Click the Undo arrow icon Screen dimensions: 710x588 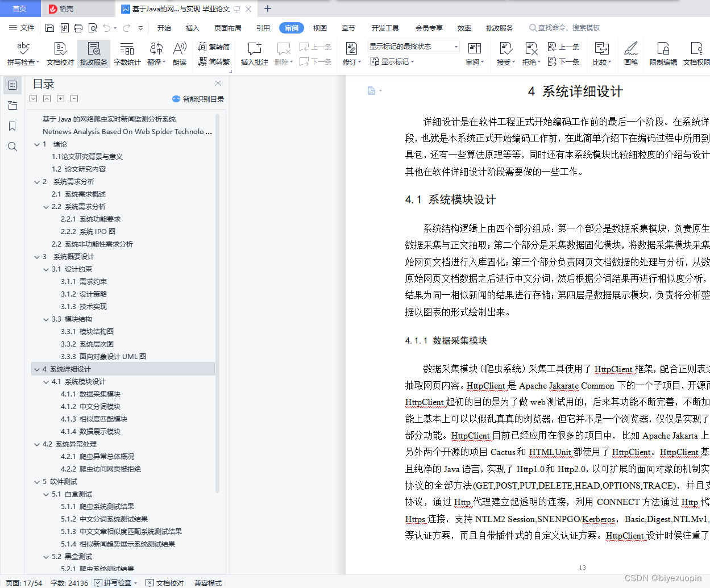pos(107,28)
